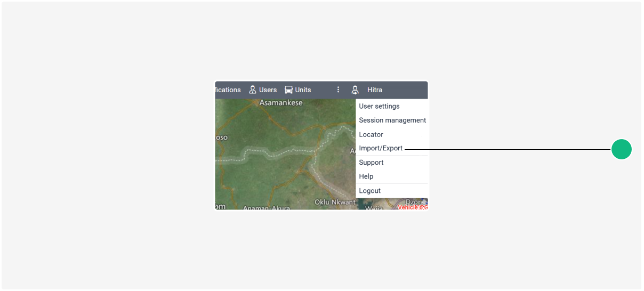Log out using the Logout entry
This screenshot has height=291, width=644.
tap(369, 191)
